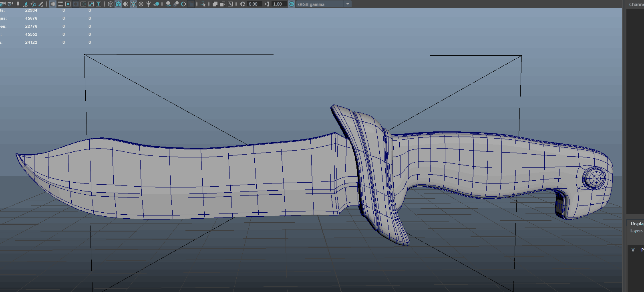
Task: Toggle the color management ON button
Action: (292, 4)
